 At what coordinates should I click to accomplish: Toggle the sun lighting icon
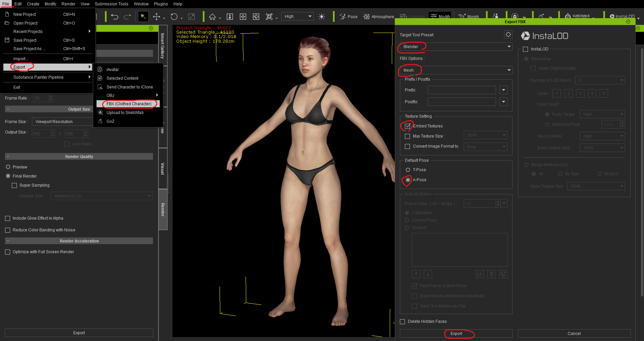click(x=321, y=17)
